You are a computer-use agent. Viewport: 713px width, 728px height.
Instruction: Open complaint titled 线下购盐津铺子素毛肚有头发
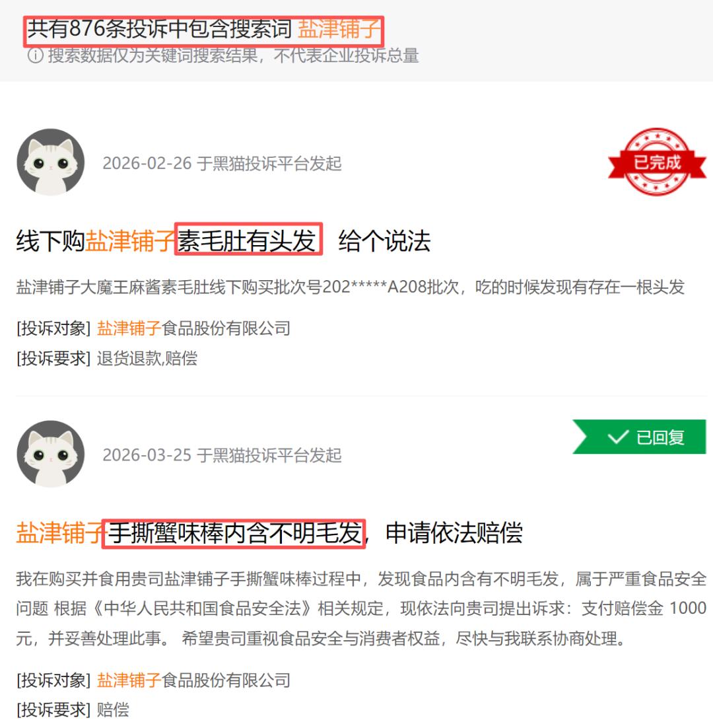[x=223, y=240]
